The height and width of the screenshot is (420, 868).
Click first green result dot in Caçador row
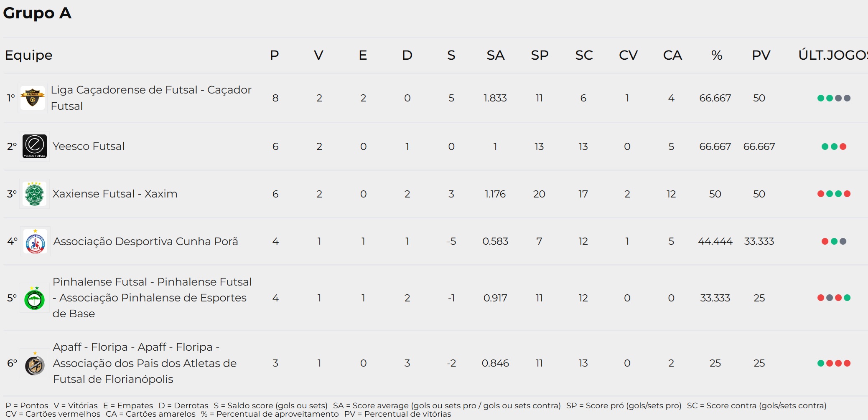tap(821, 98)
